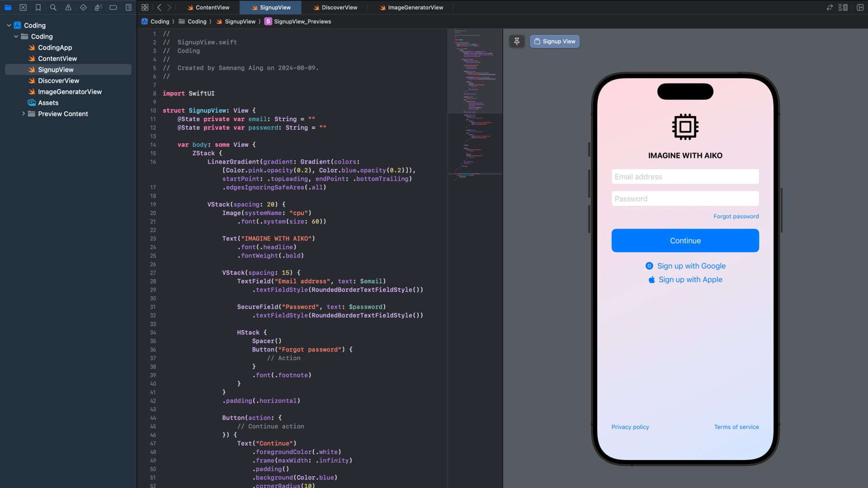The width and height of the screenshot is (868, 488).
Task: Open the Test navigator
Action: point(83,7)
